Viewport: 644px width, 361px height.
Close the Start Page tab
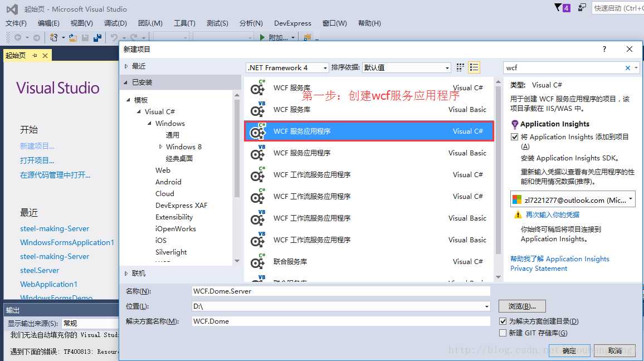pyautogui.click(x=45, y=56)
